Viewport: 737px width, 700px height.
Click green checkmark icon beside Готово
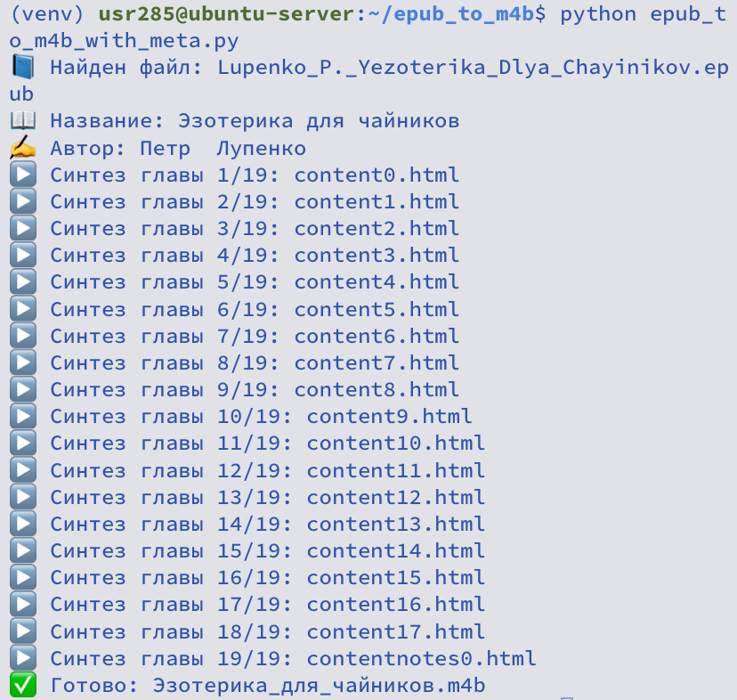pos(22,685)
